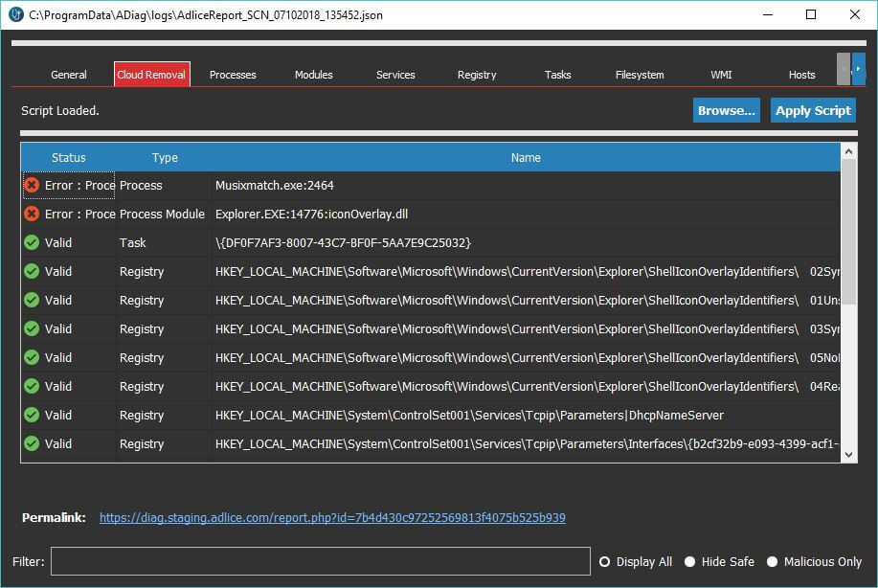Screen dimensions: 878x588
Task: Click the right tab-scroll arrow next to Hosts
Action: [x=859, y=69]
